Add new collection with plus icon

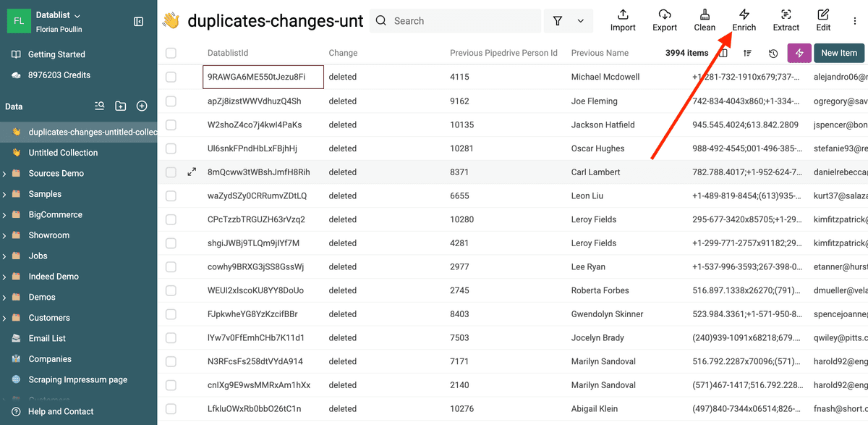point(142,106)
